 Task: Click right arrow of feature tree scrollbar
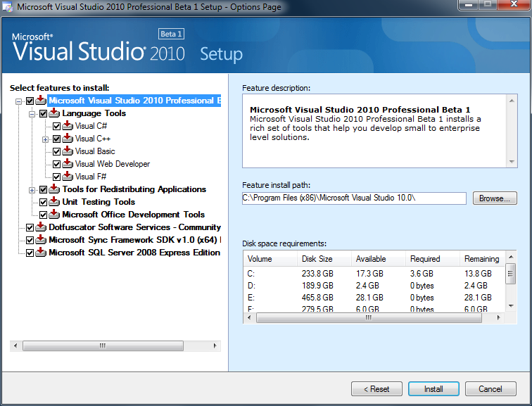point(215,345)
